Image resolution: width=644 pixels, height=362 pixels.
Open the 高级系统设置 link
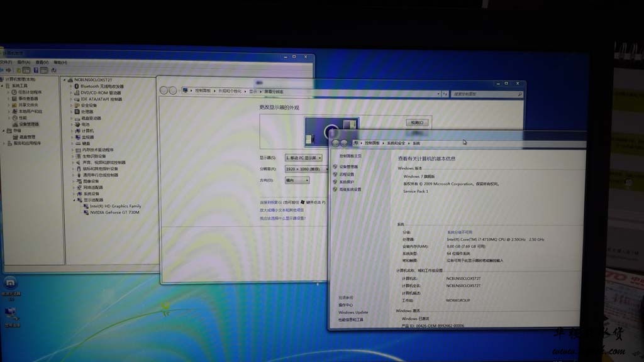click(x=350, y=189)
